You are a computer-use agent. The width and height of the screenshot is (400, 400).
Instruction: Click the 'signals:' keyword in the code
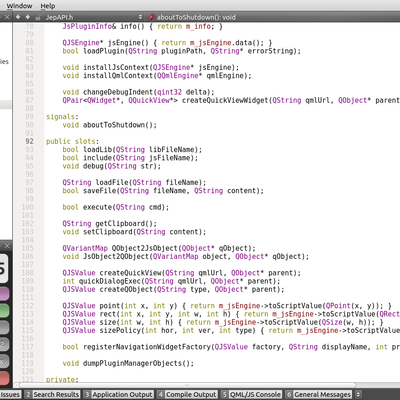(62, 117)
